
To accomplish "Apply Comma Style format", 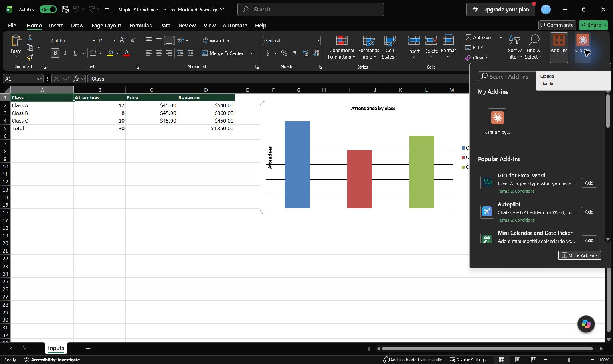I will click(x=295, y=53).
